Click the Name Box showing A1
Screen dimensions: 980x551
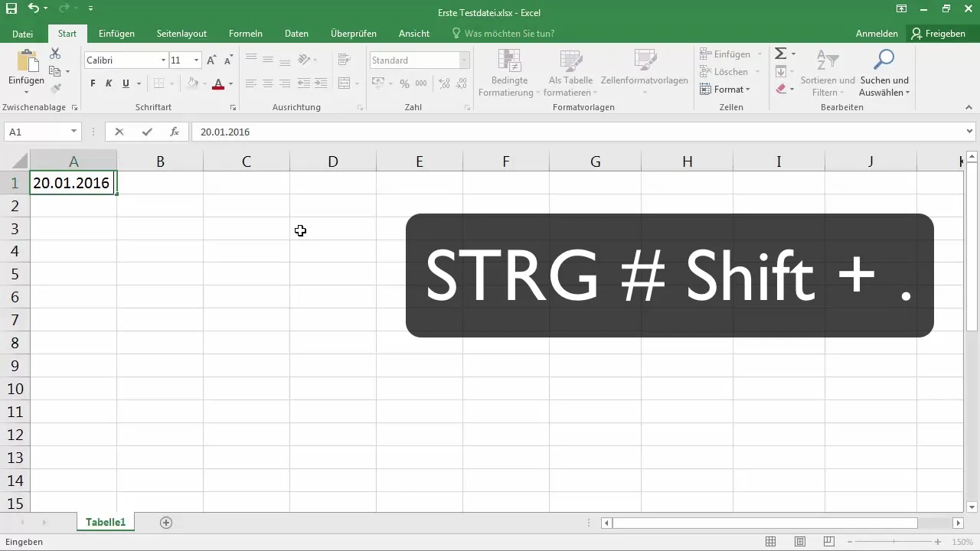[x=42, y=132]
